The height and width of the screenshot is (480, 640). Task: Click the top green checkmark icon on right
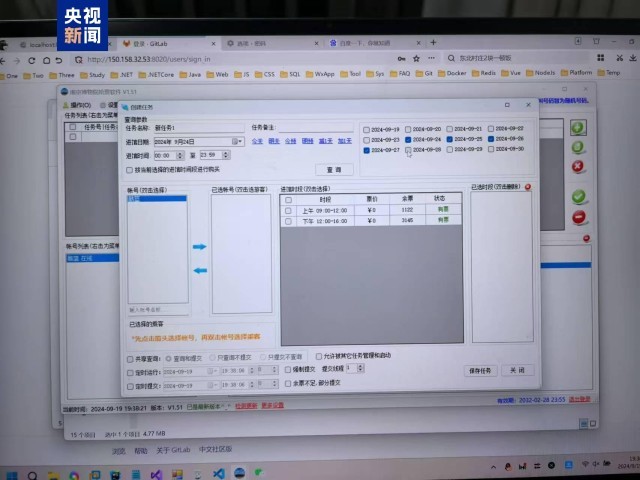(x=577, y=128)
